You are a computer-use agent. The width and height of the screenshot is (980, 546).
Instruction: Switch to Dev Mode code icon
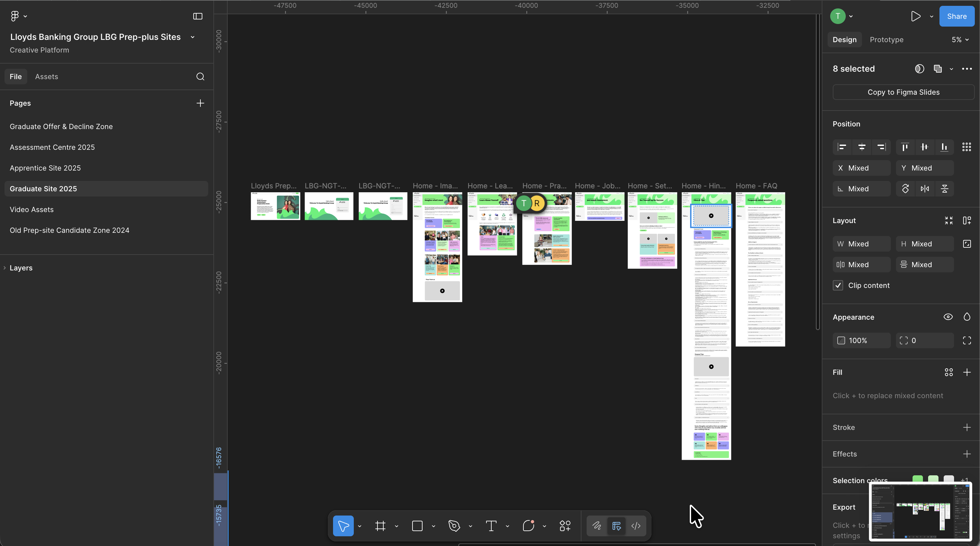(x=636, y=526)
